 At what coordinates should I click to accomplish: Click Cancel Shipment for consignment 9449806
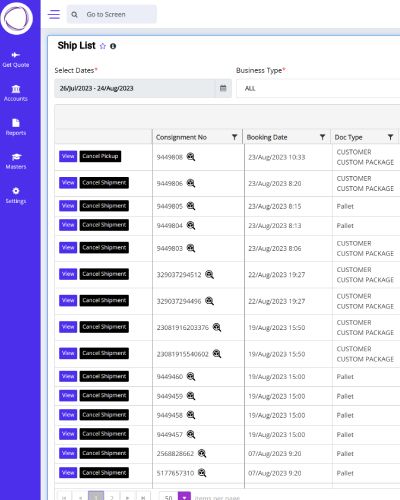click(x=104, y=183)
